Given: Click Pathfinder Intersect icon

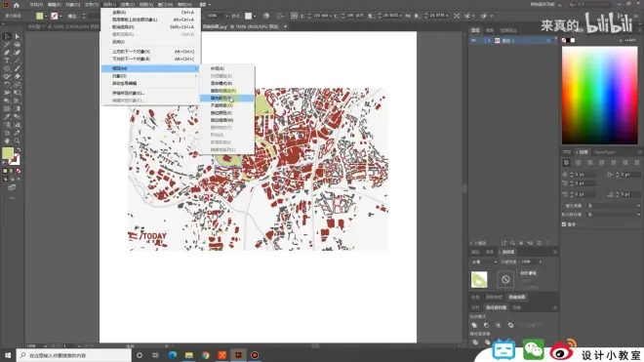Looking at the screenshot, I should pyautogui.click(x=499, y=325).
